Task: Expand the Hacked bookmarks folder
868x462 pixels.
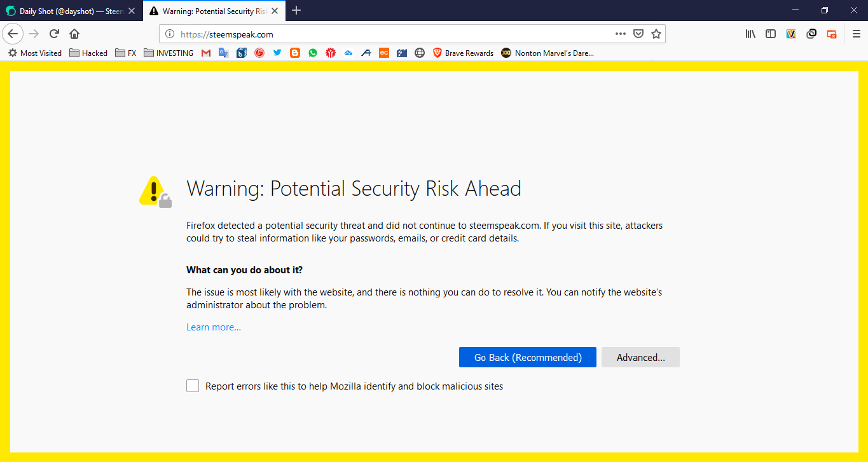Action: coord(88,53)
